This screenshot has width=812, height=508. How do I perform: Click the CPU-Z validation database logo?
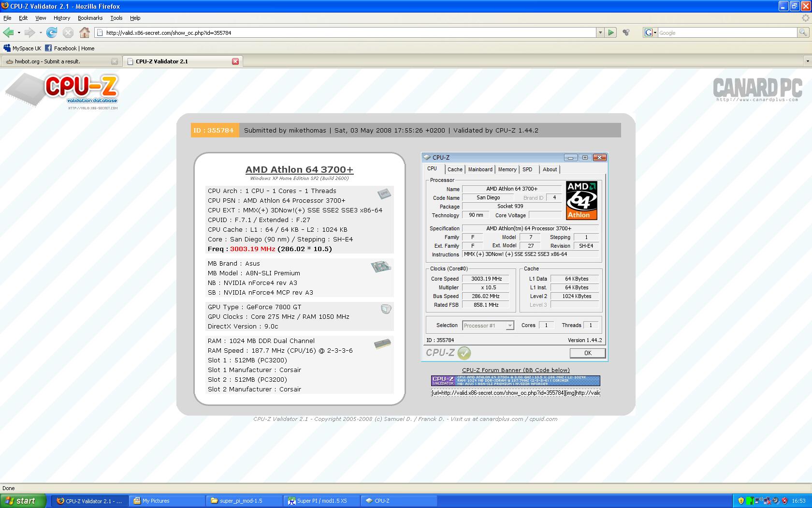click(62, 91)
